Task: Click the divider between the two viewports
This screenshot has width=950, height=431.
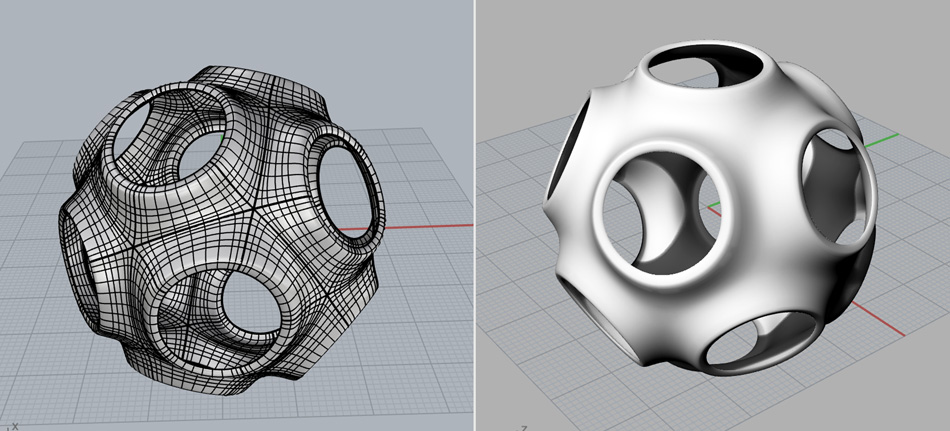Action: pyautogui.click(x=475, y=215)
